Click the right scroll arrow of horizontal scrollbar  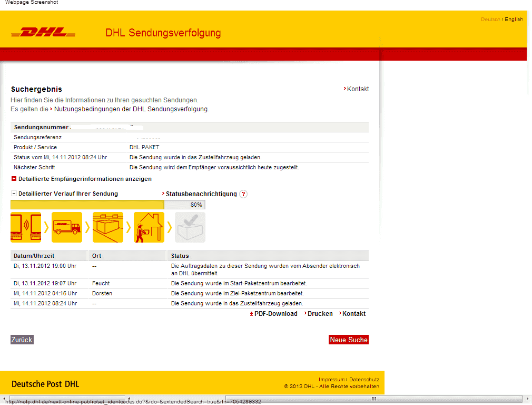coord(527,399)
